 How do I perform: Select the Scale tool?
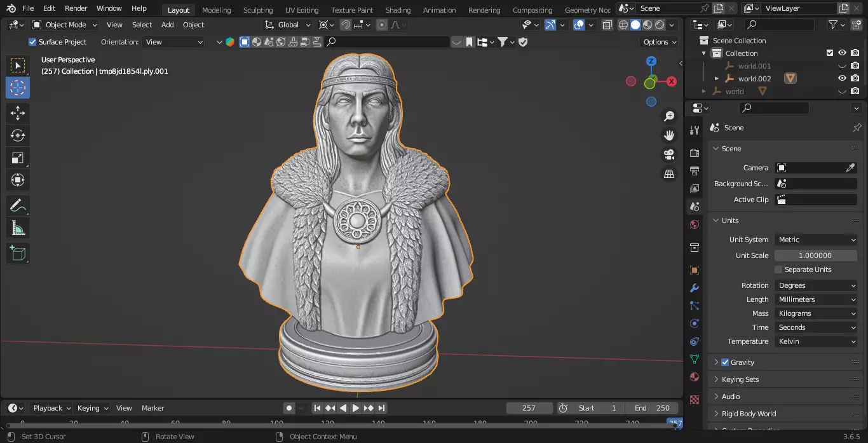click(18, 158)
